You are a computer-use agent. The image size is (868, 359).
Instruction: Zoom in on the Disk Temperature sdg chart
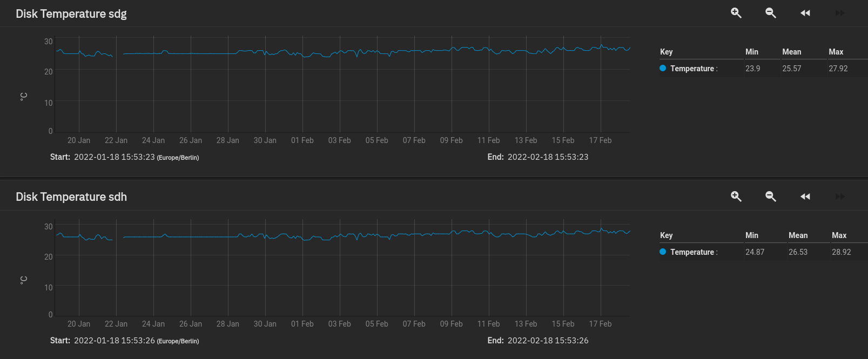(x=736, y=13)
